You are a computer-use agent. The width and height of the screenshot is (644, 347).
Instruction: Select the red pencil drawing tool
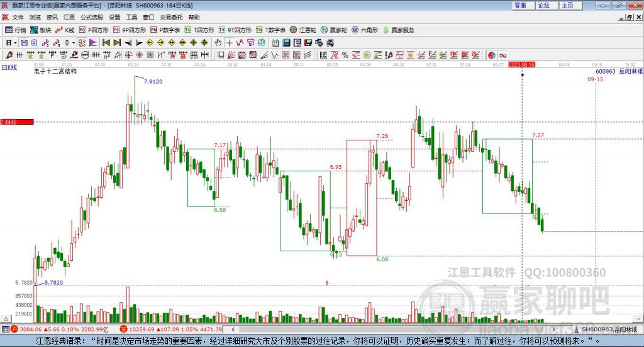(9, 55)
